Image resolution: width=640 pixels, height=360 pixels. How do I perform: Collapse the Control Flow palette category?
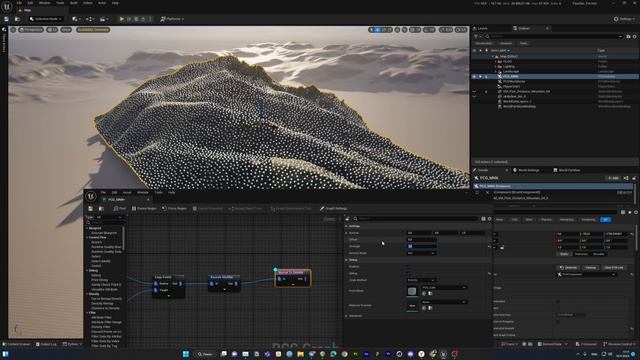point(87,237)
